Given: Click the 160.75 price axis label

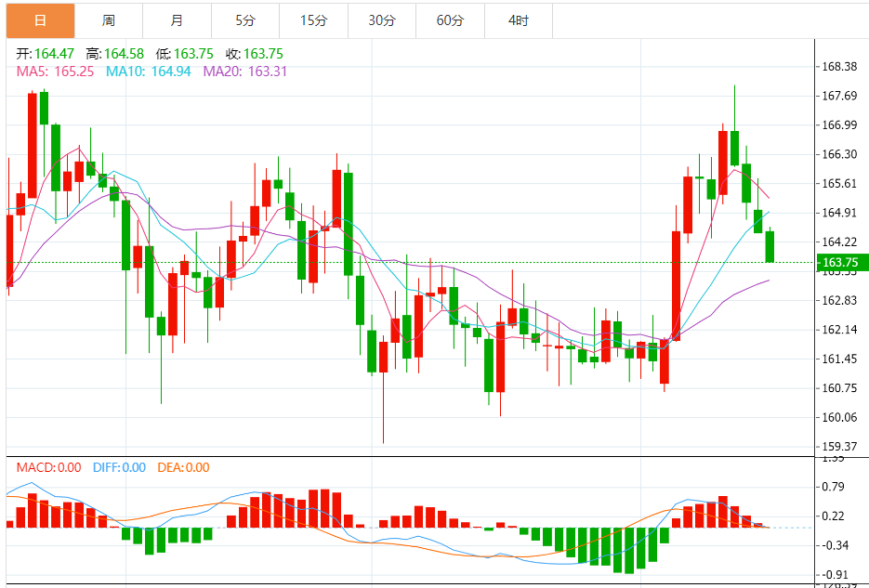Looking at the screenshot, I should [839, 388].
